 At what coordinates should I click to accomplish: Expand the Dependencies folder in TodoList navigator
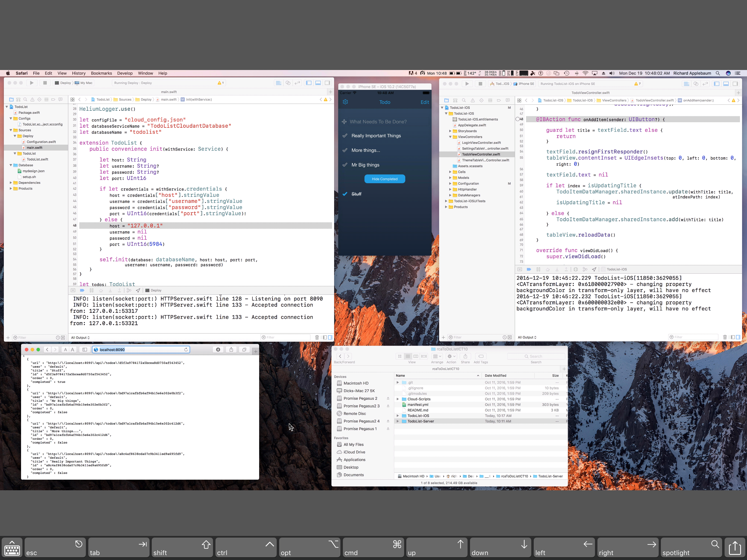11,183
